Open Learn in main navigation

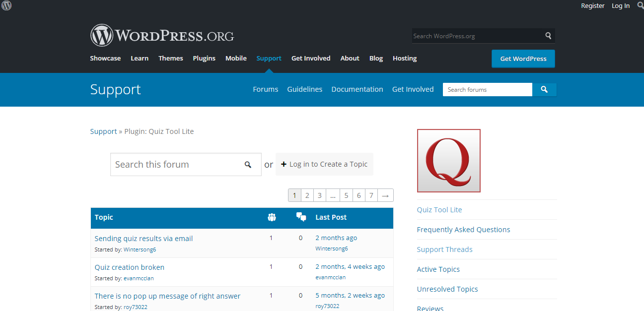[140, 59]
